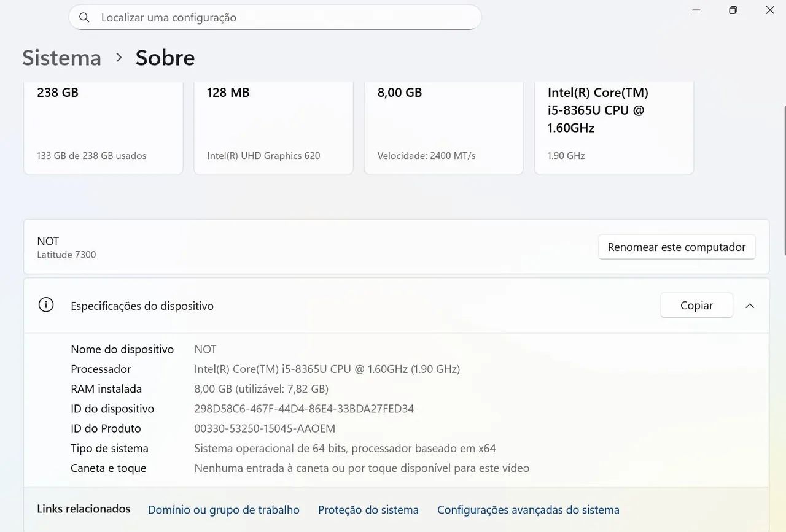Click the 8,00 GB (utilizável: 7,82 GB) value
Image resolution: width=786 pixels, height=532 pixels.
tap(262, 389)
